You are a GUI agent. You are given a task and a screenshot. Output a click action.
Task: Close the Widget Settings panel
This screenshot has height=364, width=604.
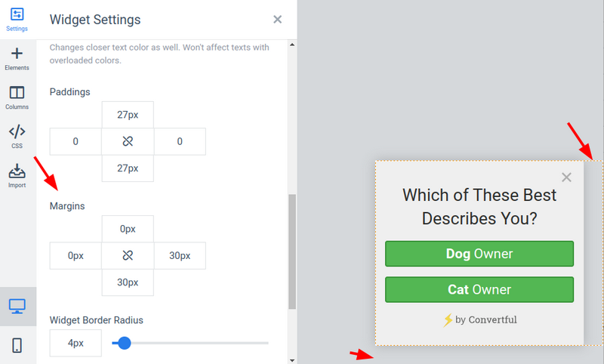[277, 20]
